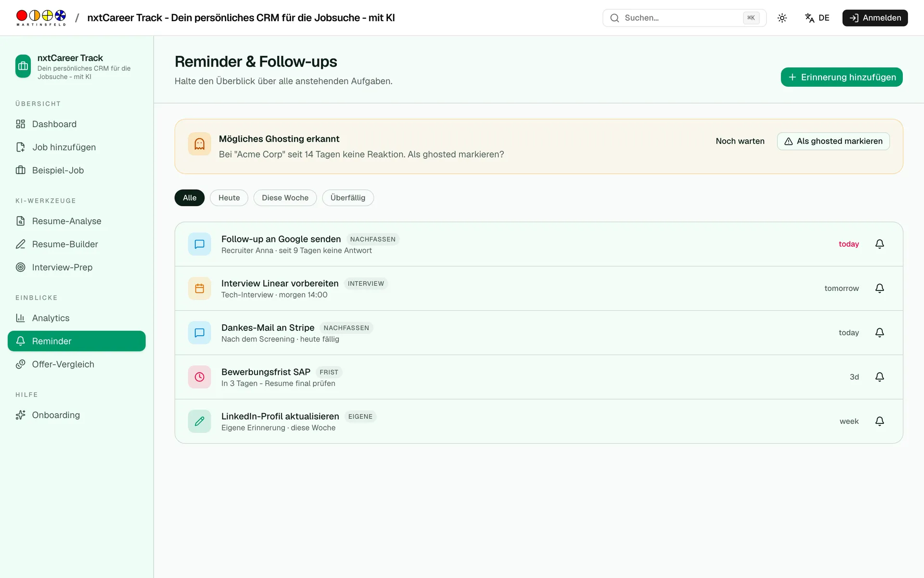Click Als ghosted markieren button
The height and width of the screenshot is (578, 924).
point(833,141)
